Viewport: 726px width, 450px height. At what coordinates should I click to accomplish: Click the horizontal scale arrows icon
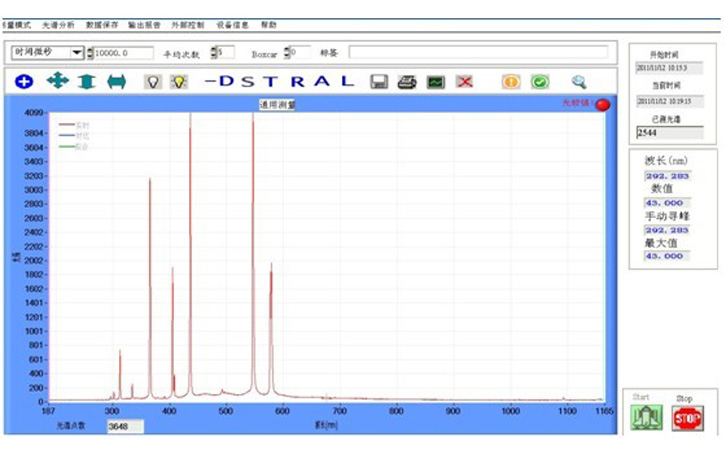[x=117, y=82]
